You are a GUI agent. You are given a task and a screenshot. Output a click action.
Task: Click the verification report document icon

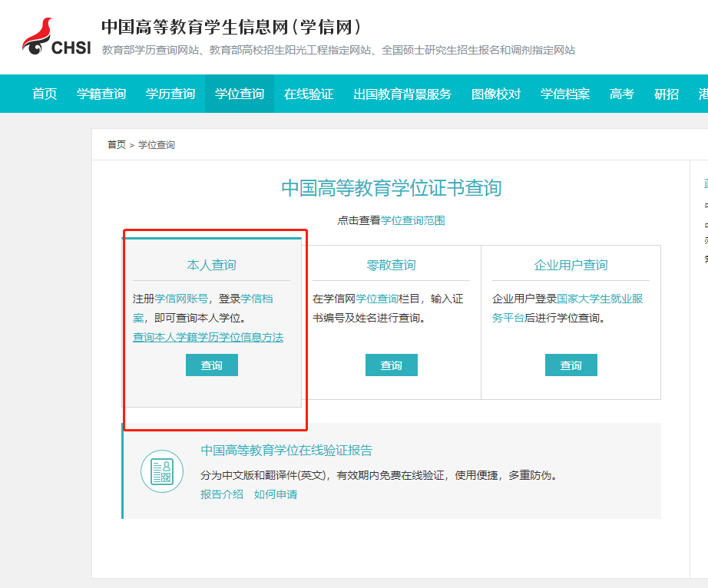coord(162,471)
